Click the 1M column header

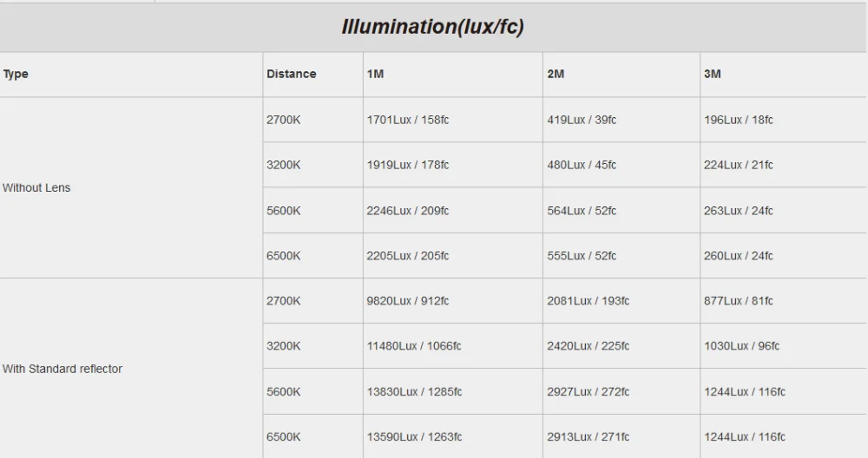coord(375,74)
